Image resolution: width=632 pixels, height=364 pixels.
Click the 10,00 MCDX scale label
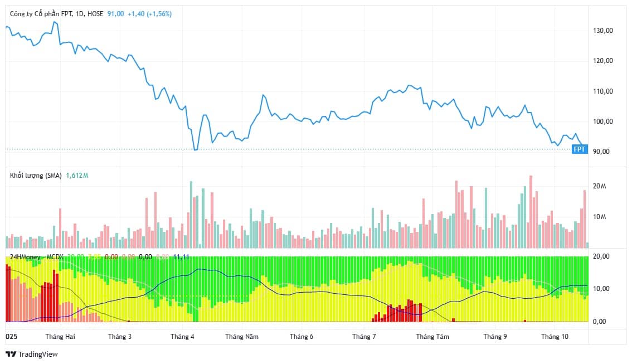pos(604,289)
